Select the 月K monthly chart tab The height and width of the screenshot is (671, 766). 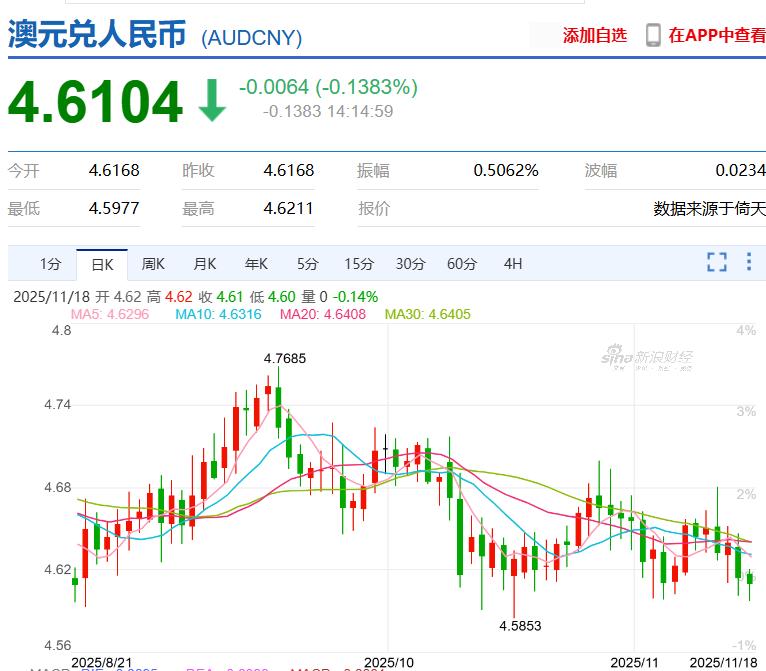point(205,264)
